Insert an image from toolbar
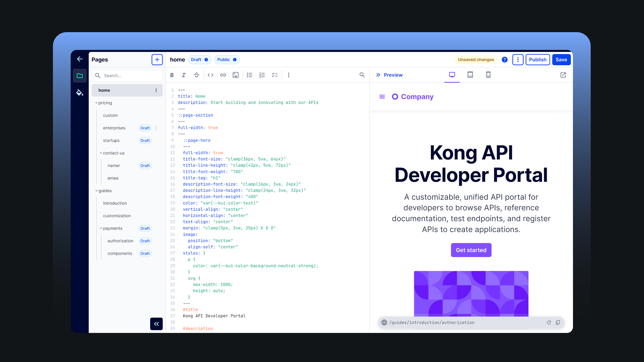644x362 pixels. point(235,75)
